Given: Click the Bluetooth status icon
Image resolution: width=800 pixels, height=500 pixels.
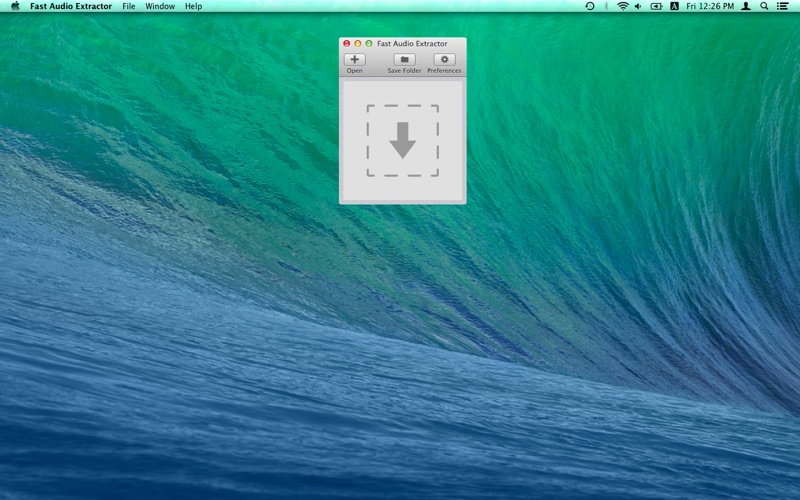Looking at the screenshot, I should point(606,6).
